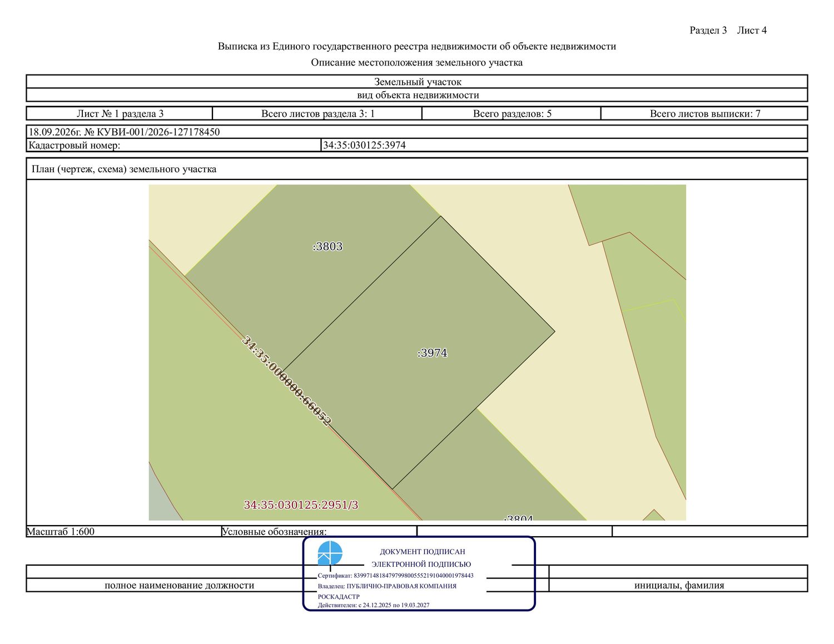The height and width of the screenshot is (644, 834).
Task: Click the map label 34:35:030125:2951/3
Action: 301,505
